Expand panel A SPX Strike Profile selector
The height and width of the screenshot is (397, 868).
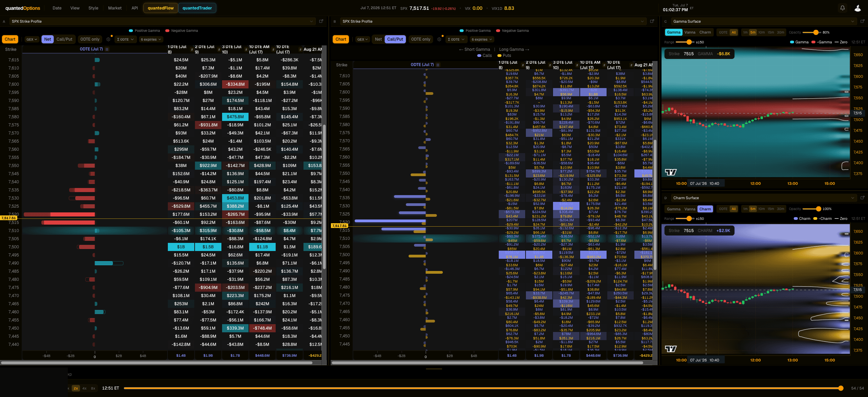tap(163, 21)
